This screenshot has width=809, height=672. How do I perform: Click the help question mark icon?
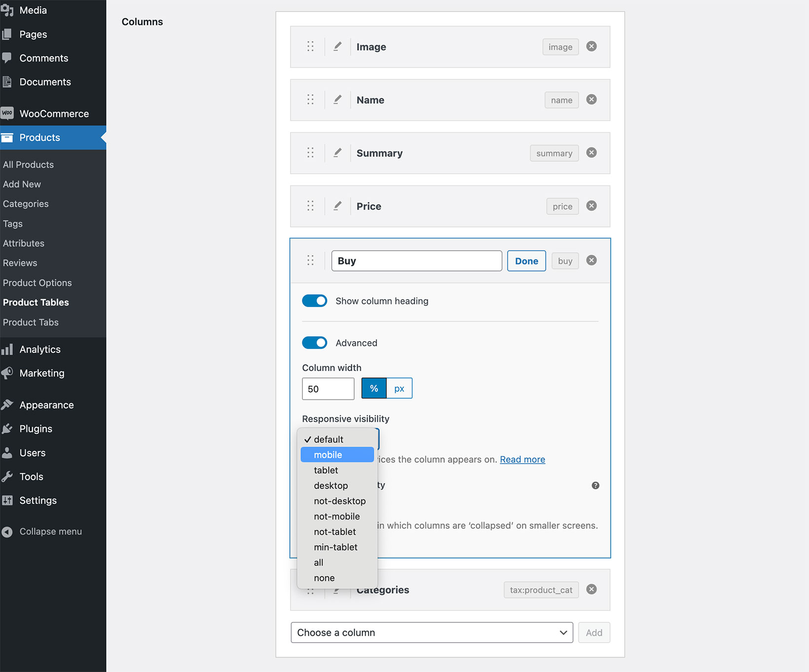click(x=595, y=485)
